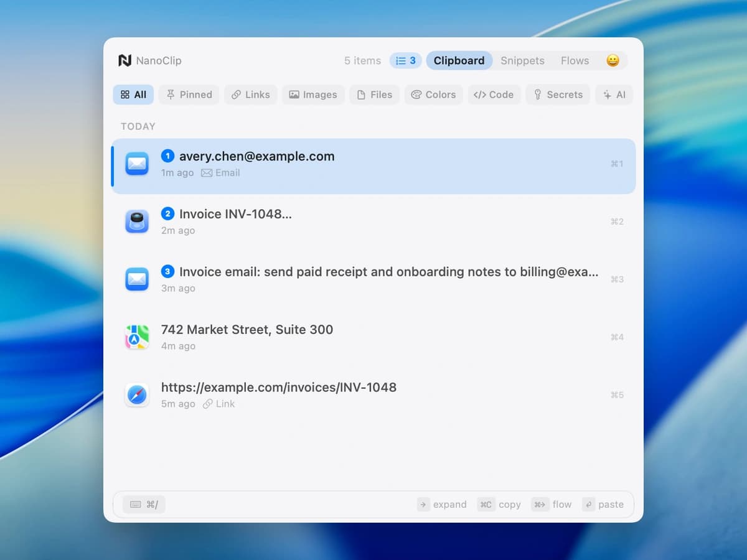
Task: Click the "5 items" count label
Action: click(362, 60)
